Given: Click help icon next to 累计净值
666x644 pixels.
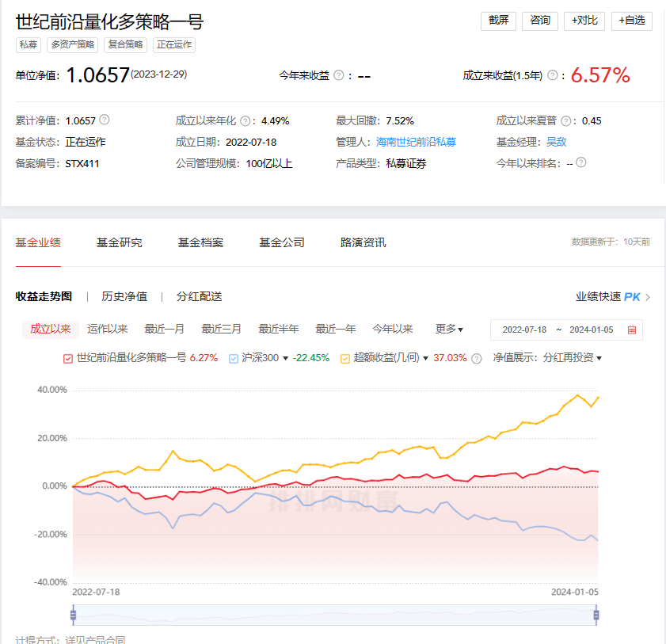Looking at the screenshot, I should coord(104,120).
